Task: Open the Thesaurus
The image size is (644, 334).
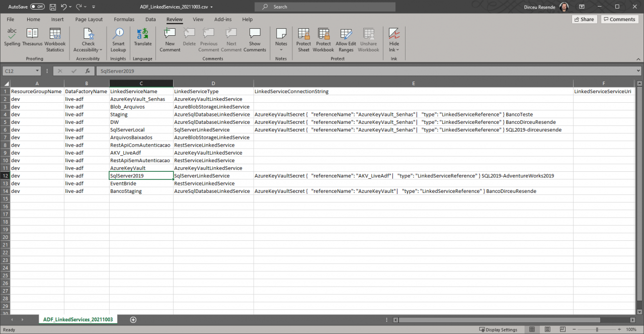Action: click(x=32, y=40)
